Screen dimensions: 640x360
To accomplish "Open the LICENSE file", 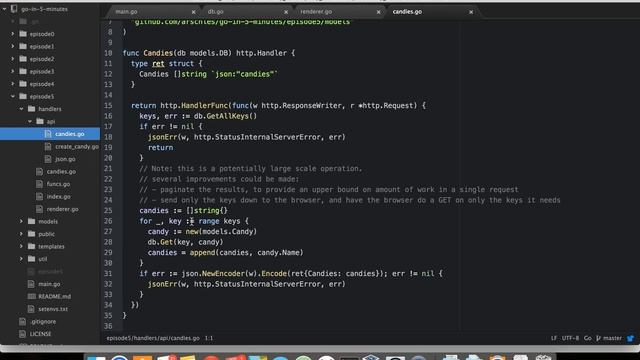I will tap(40, 334).
